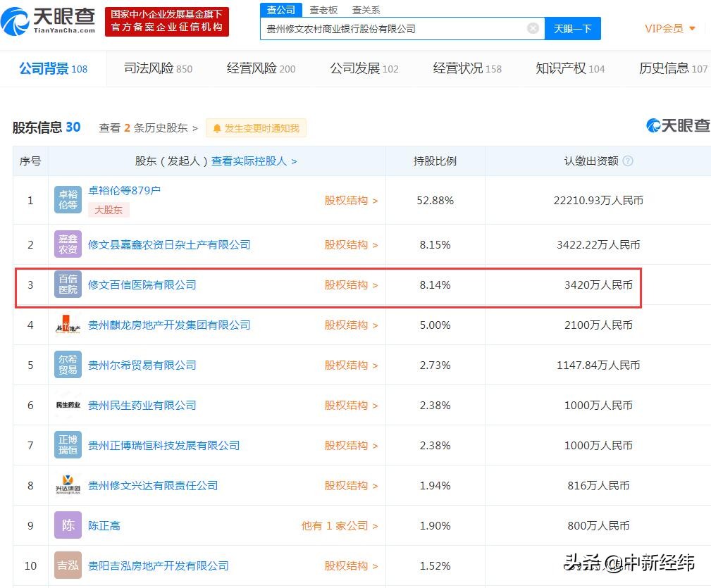Click the 大股东 tag
Viewport: 711px width, 588px height.
(x=109, y=210)
